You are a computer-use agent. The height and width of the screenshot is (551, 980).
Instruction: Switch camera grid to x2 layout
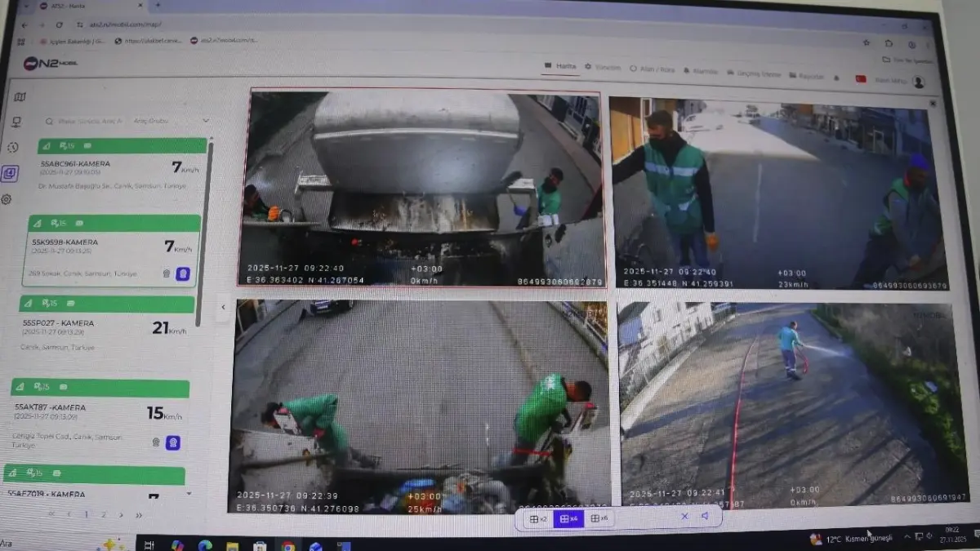[538, 518]
